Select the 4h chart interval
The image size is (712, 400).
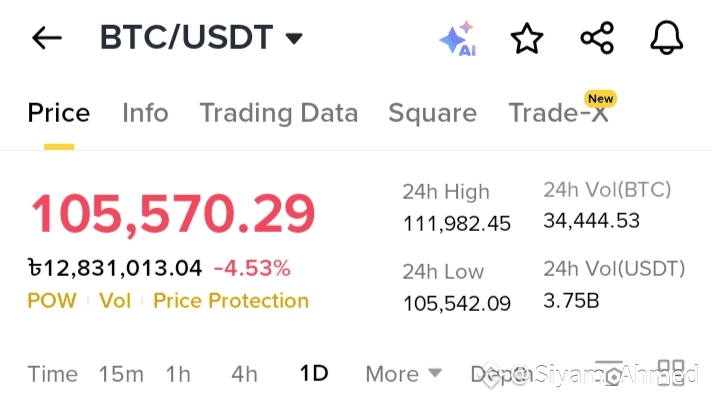244,375
